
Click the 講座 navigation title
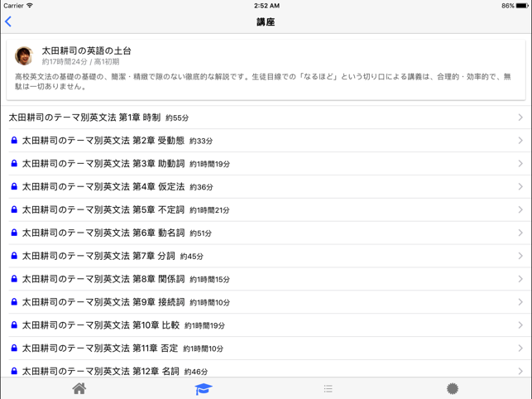[266, 22]
